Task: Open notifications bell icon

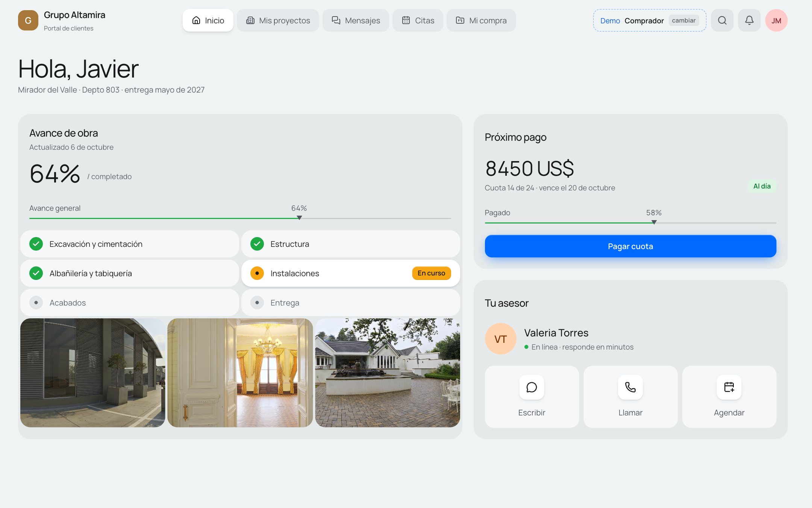Action: click(749, 20)
